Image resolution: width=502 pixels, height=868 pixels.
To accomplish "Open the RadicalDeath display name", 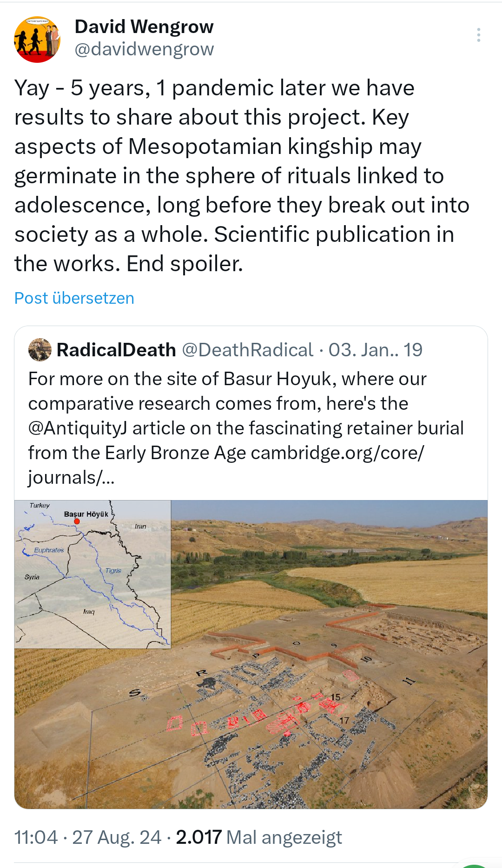I will point(116,350).
